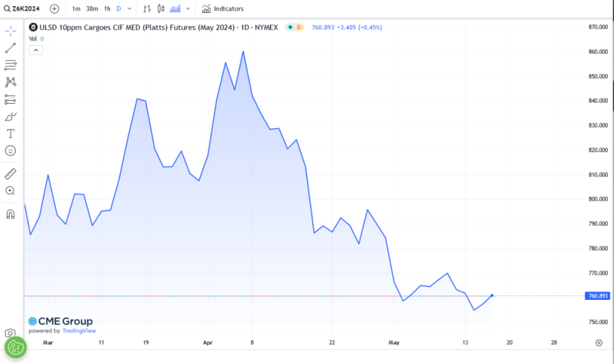Open the Indicators panel
614x364 pixels.
click(x=222, y=9)
